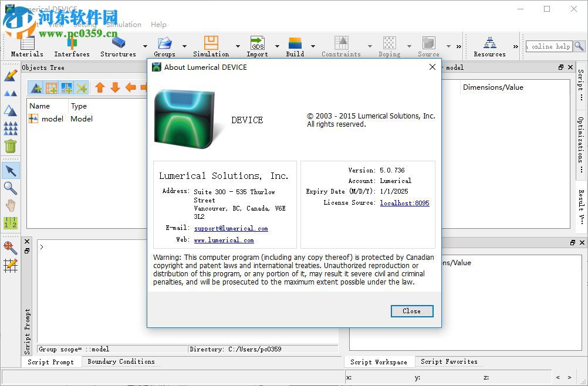Activate the hand pan tool
This screenshot has height=386, width=588.
(x=11, y=205)
